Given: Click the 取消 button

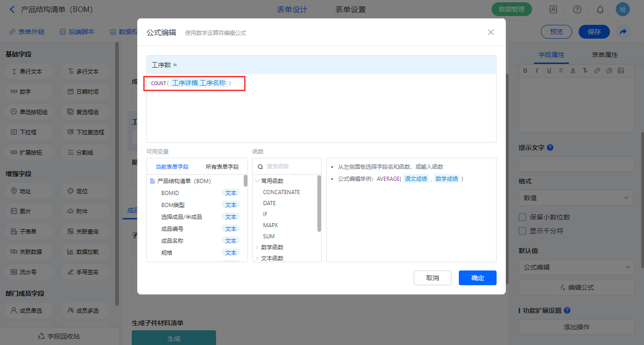Looking at the screenshot, I should pyautogui.click(x=432, y=278).
